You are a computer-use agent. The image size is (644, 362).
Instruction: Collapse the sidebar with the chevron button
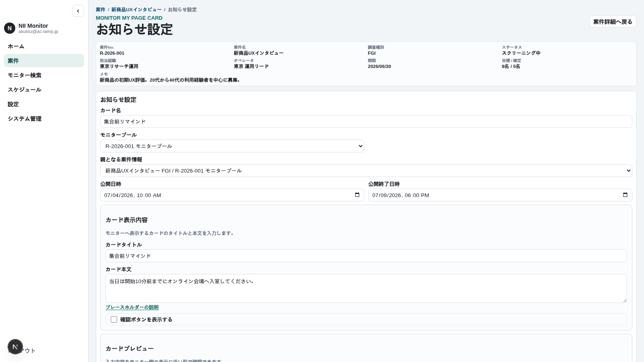click(78, 11)
